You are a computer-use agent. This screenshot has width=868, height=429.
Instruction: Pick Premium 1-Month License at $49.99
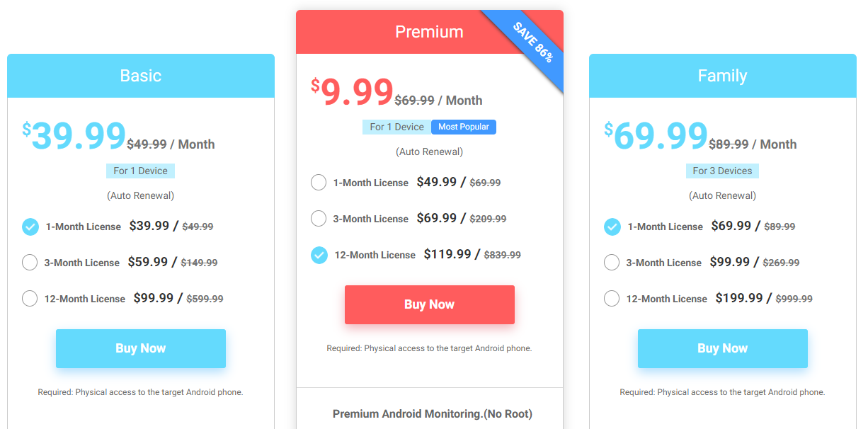[x=319, y=183]
